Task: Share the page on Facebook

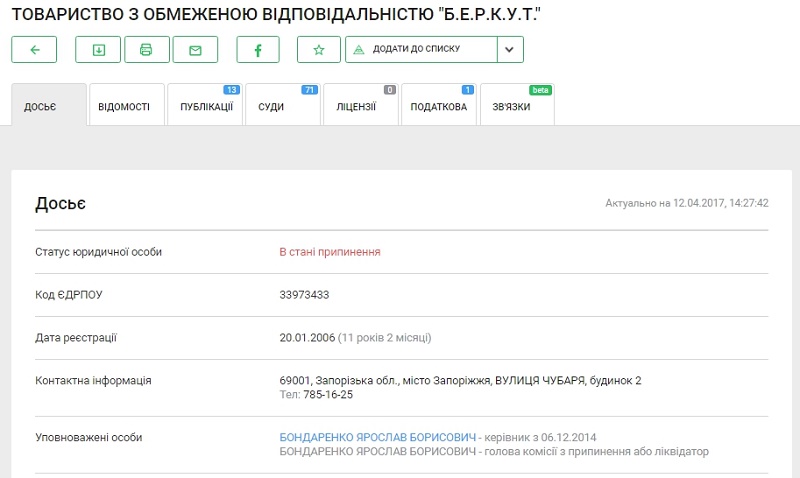Action: pos(258,50)
